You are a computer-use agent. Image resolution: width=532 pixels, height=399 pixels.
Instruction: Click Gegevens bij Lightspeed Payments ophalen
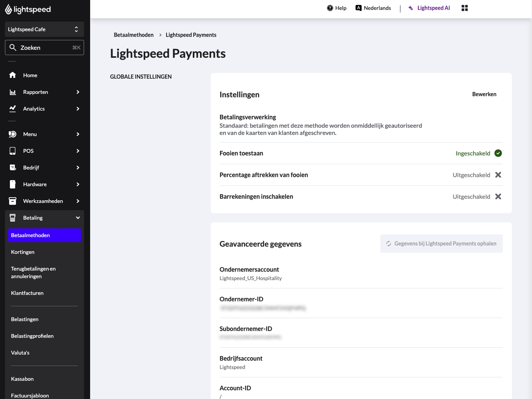coord(441,244)
